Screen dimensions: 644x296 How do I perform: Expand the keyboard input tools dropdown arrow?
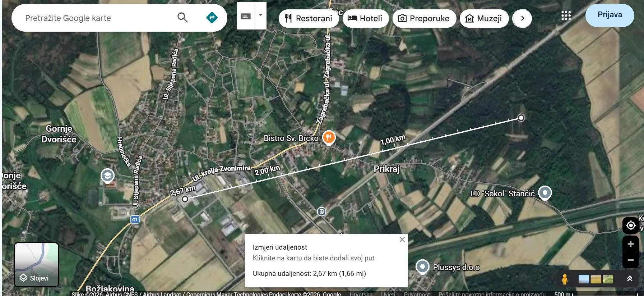pyautogui.click(x=261, y=16)
